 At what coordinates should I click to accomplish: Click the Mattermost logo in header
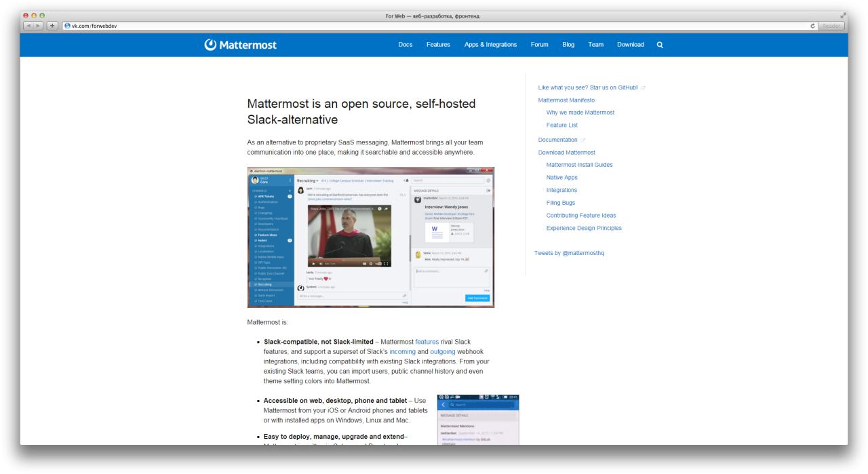(241, 45)
